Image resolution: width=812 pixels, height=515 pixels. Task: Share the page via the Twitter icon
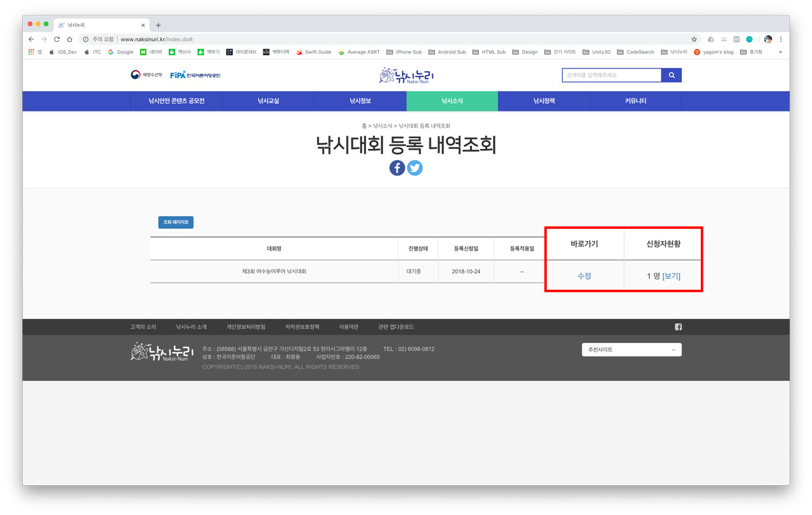[x=415, y=167]
